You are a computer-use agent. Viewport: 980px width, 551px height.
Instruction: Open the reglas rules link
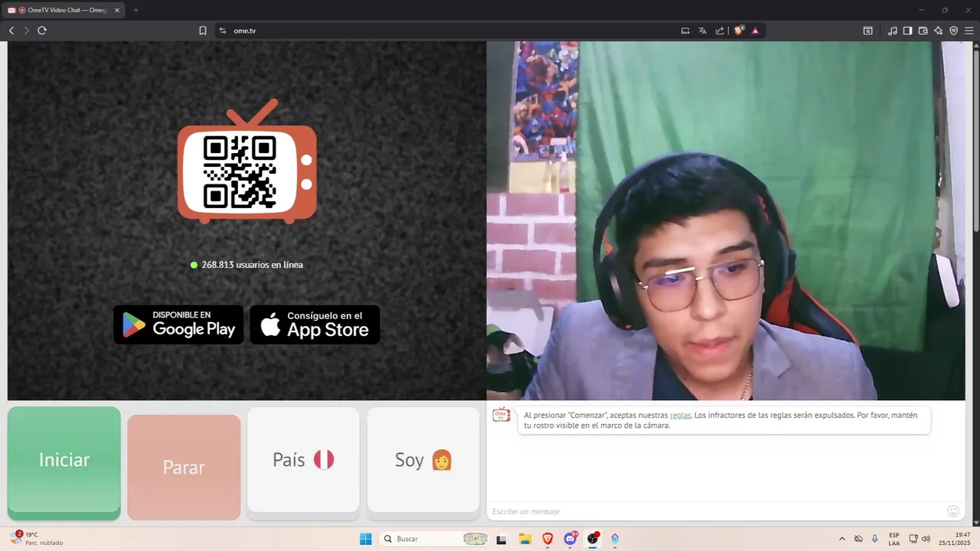[x=680, y=415]
